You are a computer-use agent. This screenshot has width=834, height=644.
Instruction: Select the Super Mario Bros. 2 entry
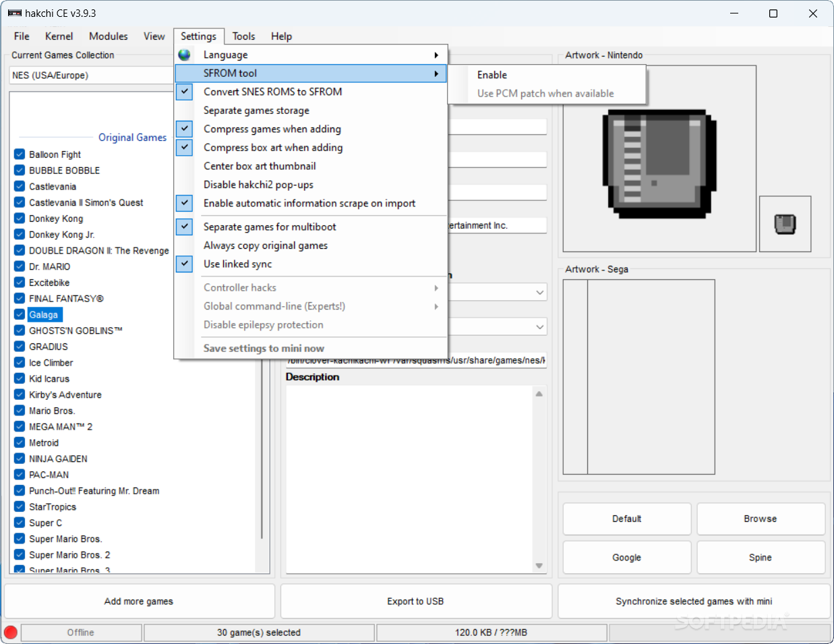pyautogui.click(x=69, y=555)
